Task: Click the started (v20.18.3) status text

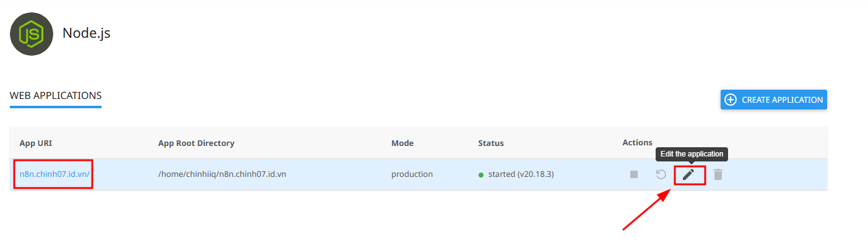Action: (521, 174)
